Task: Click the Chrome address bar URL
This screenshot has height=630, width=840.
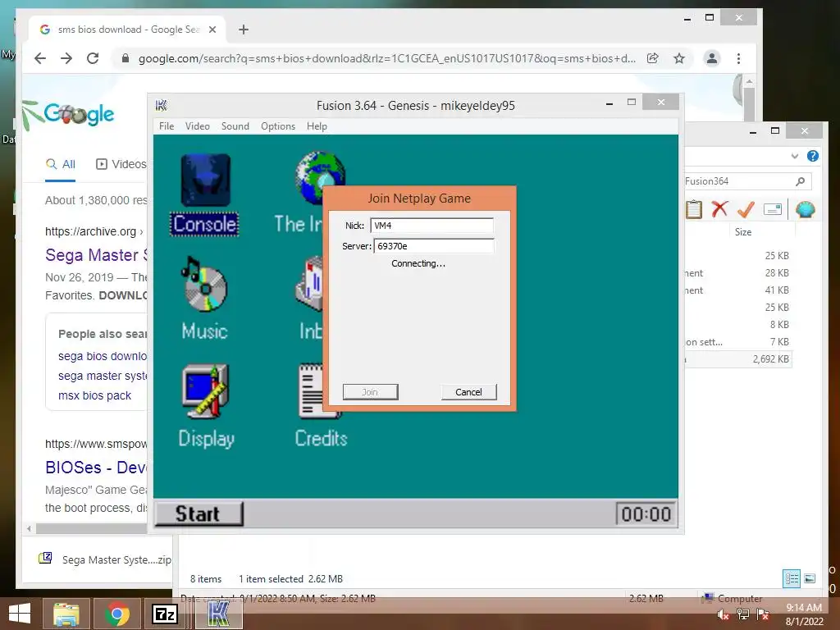Action: point(387,58)
